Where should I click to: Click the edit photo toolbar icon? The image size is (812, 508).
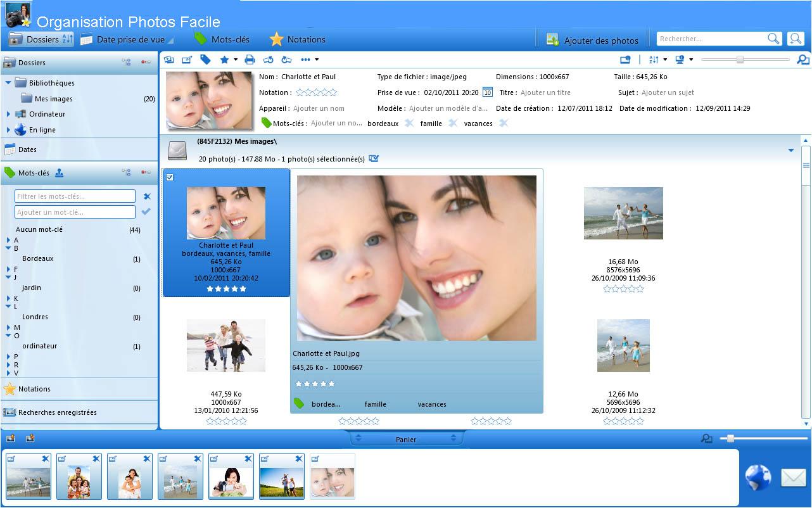point(187,60)
